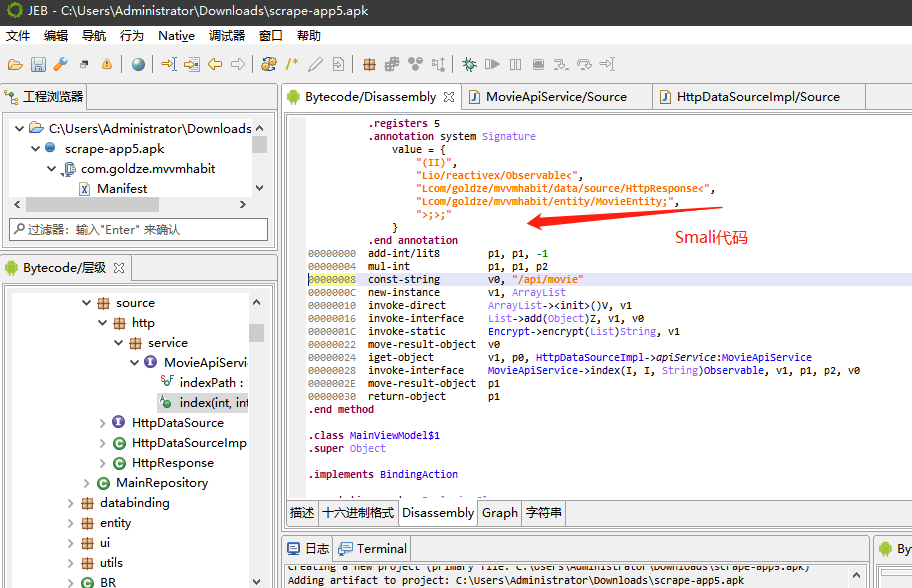Click the project filter input field
The width and height of the screenshot is (912, 588).
point(138,230)
